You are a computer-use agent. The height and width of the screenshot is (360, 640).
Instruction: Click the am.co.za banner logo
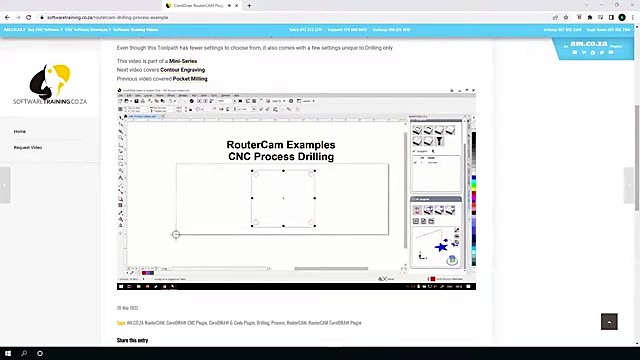[589, 43]
